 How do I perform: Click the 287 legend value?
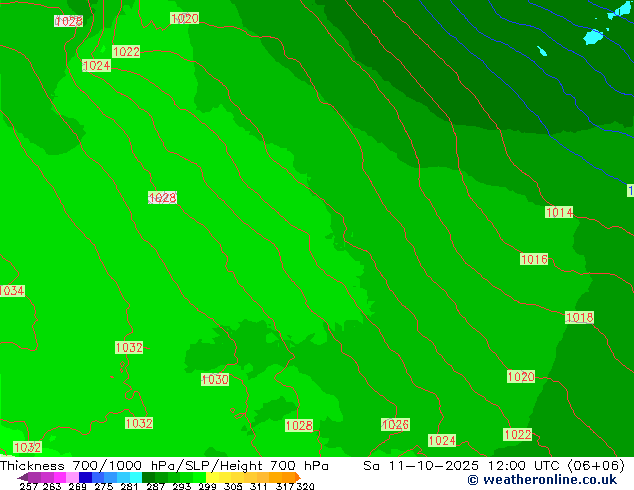(156, 486)
